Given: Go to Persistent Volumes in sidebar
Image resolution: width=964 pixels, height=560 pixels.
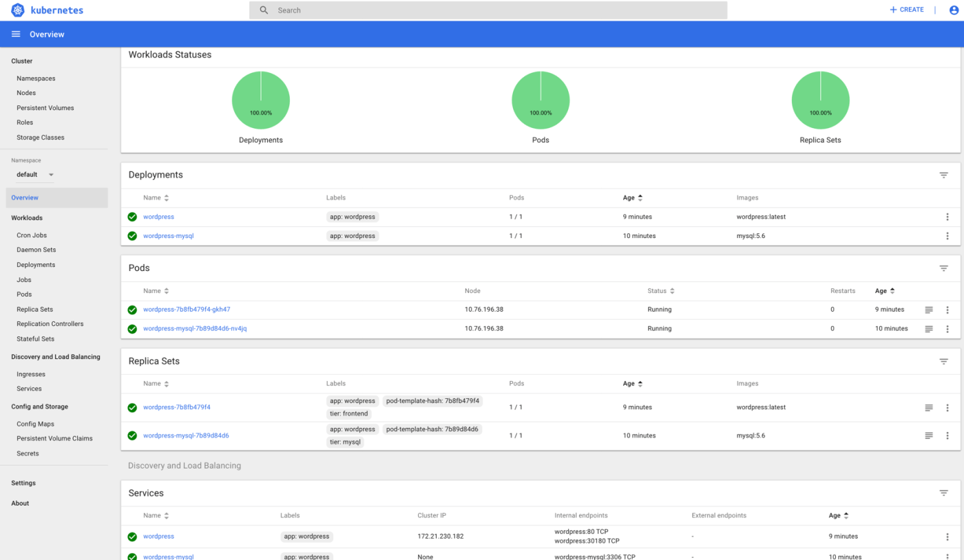Looking at the screenshot, I should 45,108.
